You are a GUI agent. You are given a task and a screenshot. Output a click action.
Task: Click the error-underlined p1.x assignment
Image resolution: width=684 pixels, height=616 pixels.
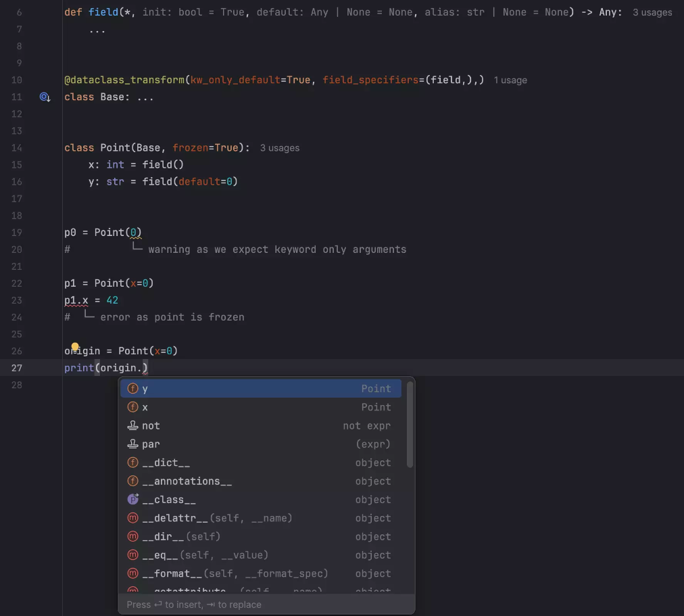pyautogui.click(x=76, y=301)
